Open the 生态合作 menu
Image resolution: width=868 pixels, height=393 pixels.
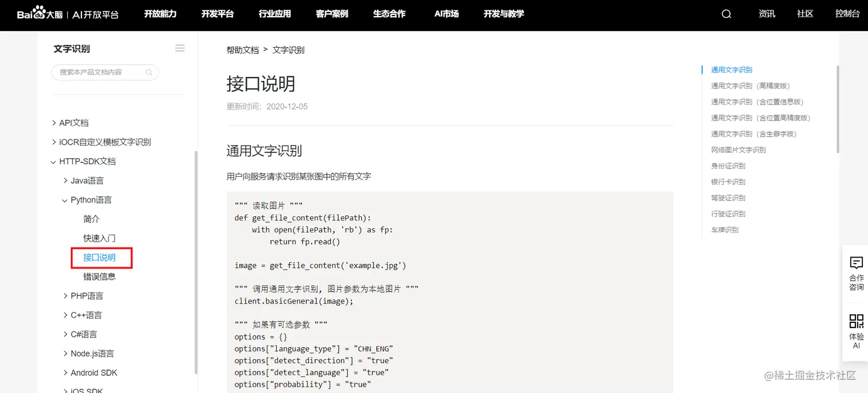click(389, 14)
